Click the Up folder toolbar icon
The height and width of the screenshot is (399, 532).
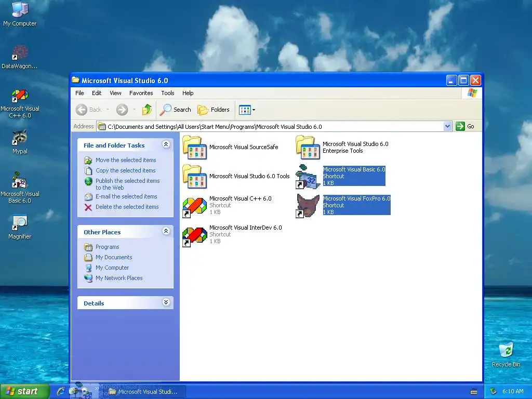147,110
